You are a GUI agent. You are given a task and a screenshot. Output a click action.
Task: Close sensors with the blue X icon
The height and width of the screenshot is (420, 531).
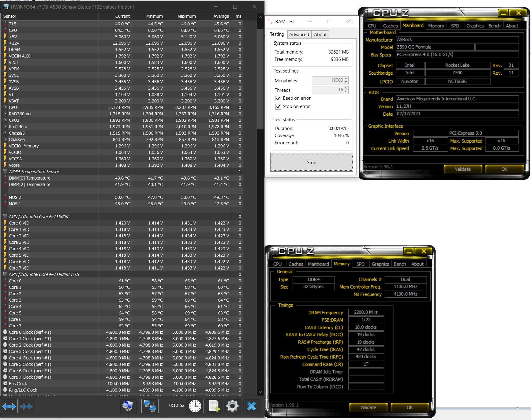coord(251,406)
